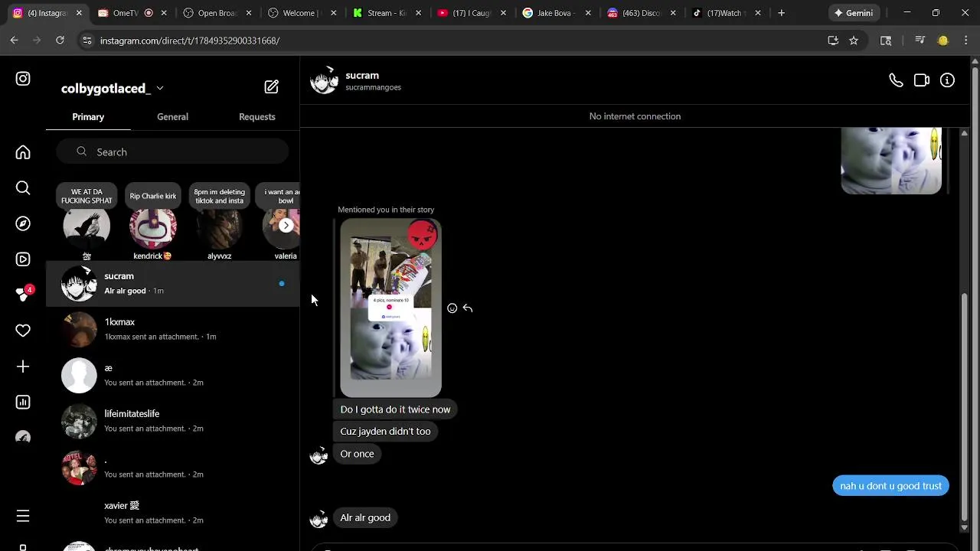Screen dimensions: 980x551
Task: Open Chrome profile avatar
Action: (943, 41)
